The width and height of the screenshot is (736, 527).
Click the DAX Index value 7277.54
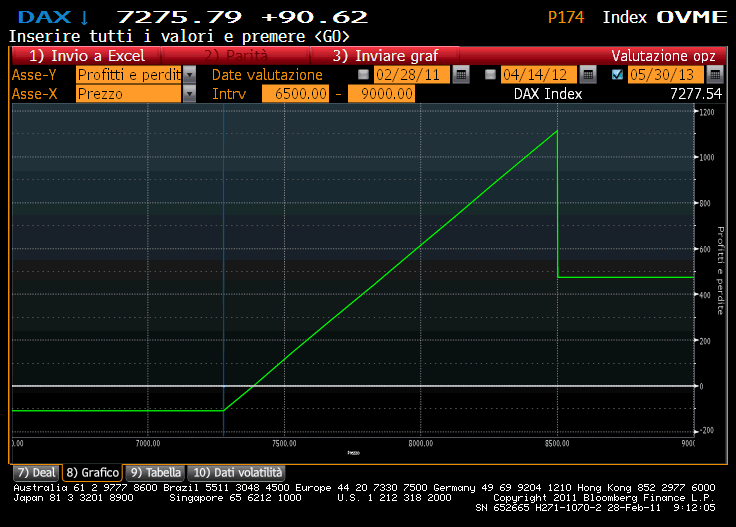coord(696,94)
